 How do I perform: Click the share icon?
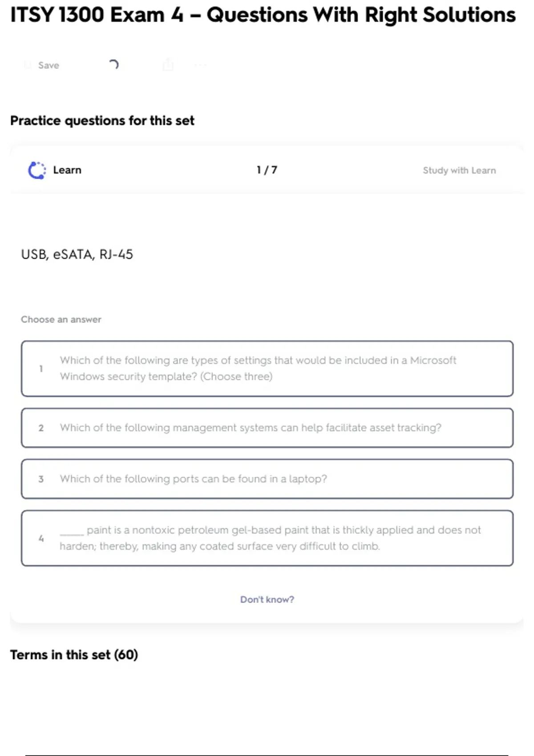[168, 65]
